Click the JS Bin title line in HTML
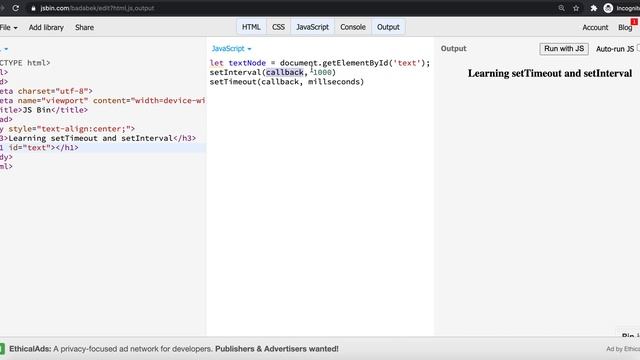Screen dimensions: 640x360 [44, 110]
